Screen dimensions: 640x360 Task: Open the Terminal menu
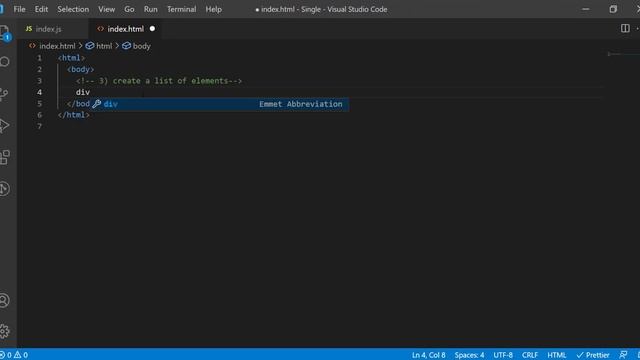coord(182,9)
